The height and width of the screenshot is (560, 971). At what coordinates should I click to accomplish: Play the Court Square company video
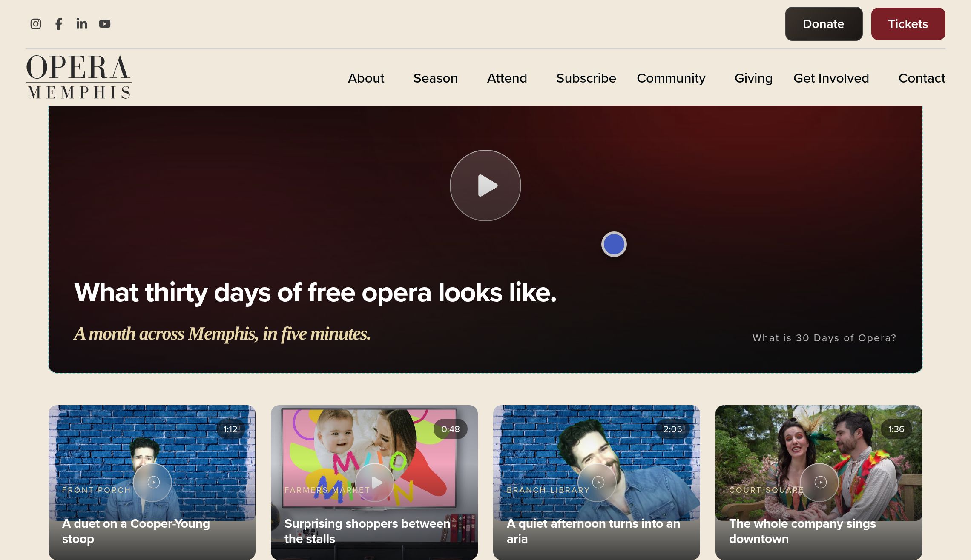819,482
